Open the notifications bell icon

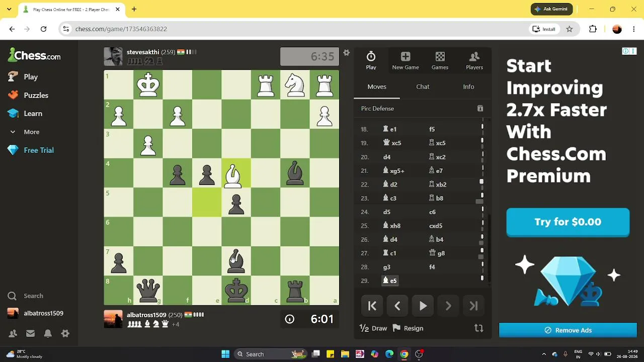point(48,333)
